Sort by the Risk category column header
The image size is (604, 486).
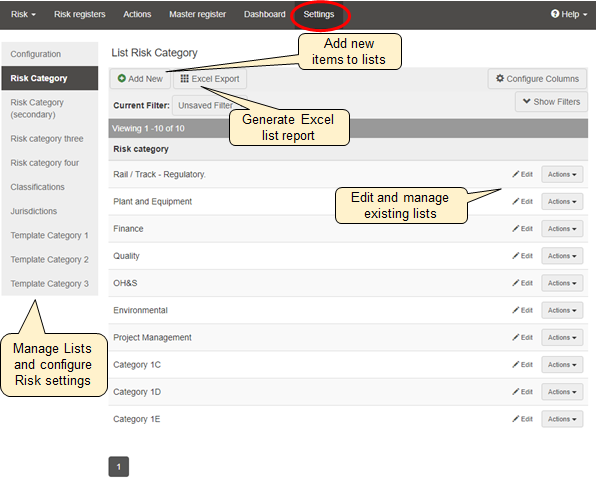point(141,149)
